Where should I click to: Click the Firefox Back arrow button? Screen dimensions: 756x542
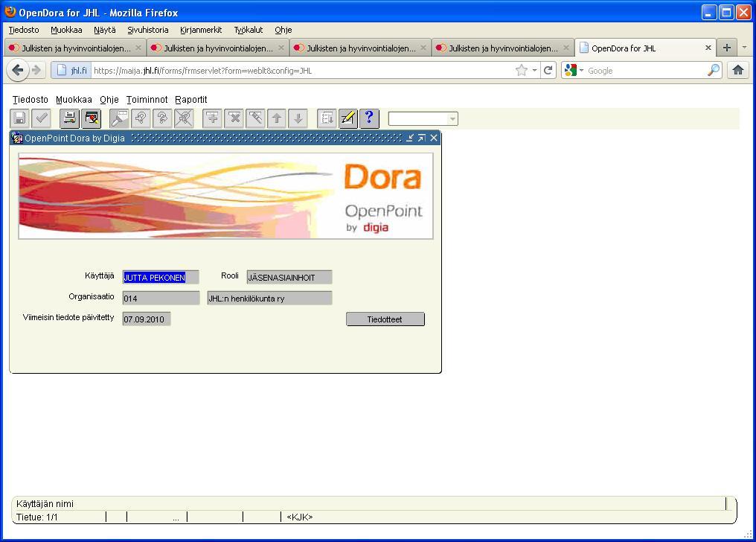(18, 71)
